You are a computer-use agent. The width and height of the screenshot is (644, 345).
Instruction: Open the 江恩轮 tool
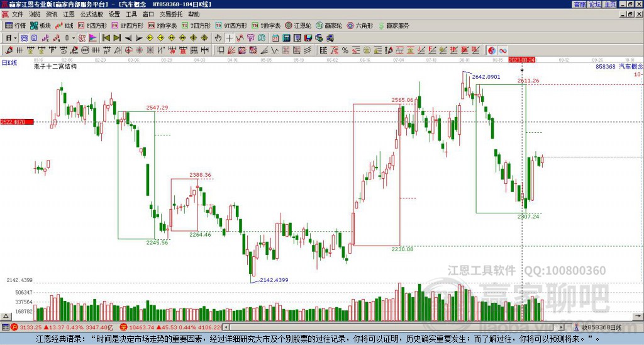coord(298,25)
